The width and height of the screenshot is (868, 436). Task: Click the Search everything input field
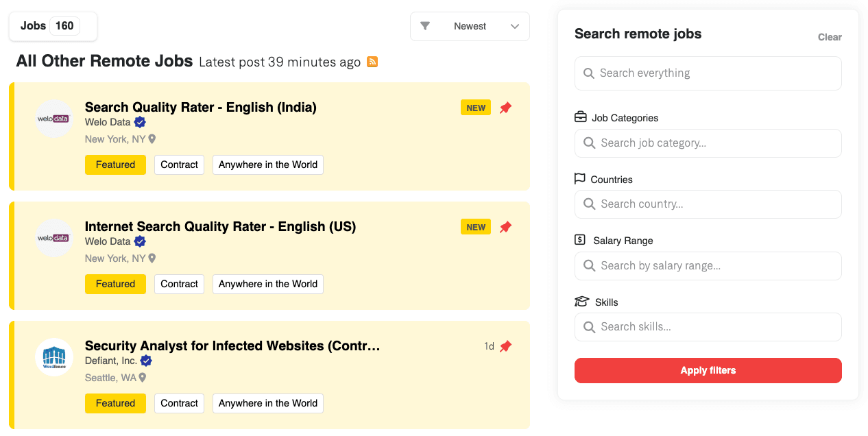[708, 73]
